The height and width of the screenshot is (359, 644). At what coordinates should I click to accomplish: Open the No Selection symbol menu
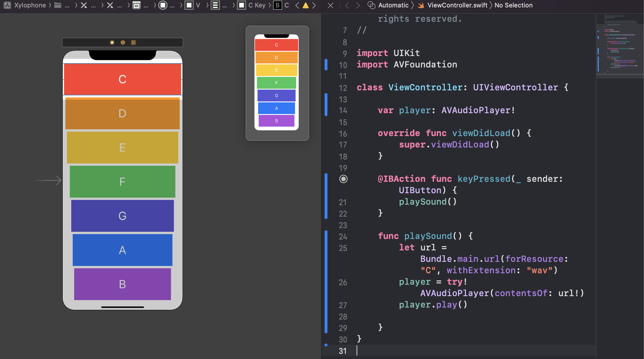pos(513,5)
